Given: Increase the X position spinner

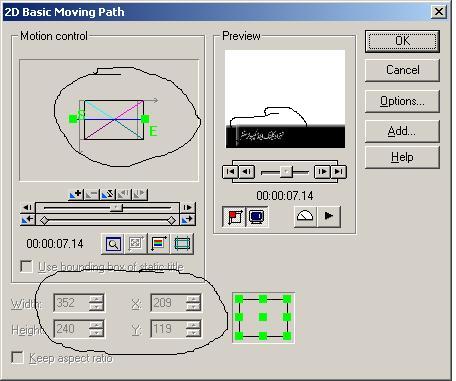Looking at the screenshot, I should tap(193, 298).
